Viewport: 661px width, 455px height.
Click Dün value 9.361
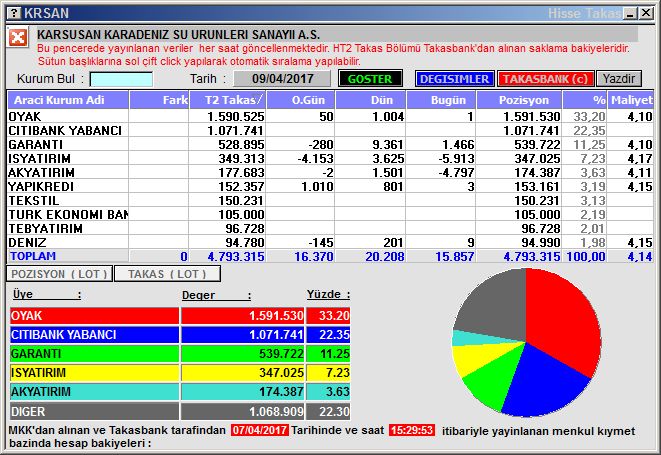coord(388,145)
